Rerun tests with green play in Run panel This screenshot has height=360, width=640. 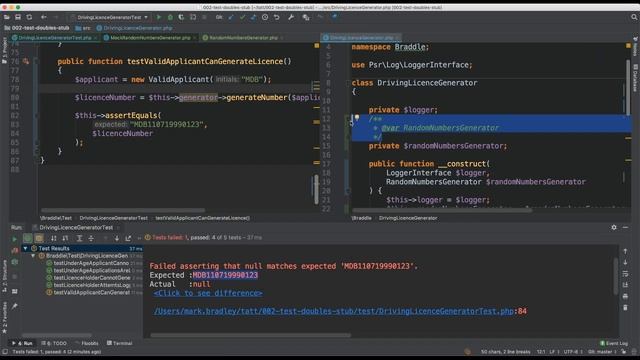15,238
